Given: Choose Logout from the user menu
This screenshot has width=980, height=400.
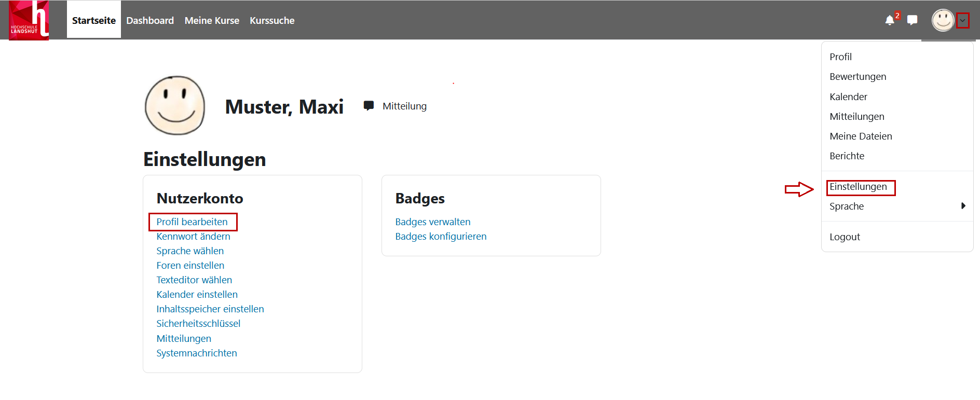Looking at the screenshot, I should (845, 237).
